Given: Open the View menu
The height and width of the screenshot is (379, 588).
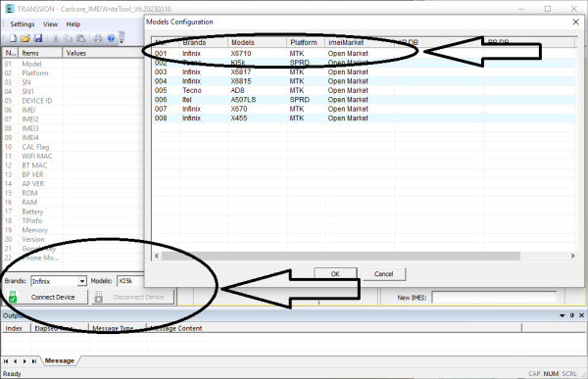Looking at the screenshot, I should pyautogui.click(x=50, y=24).
